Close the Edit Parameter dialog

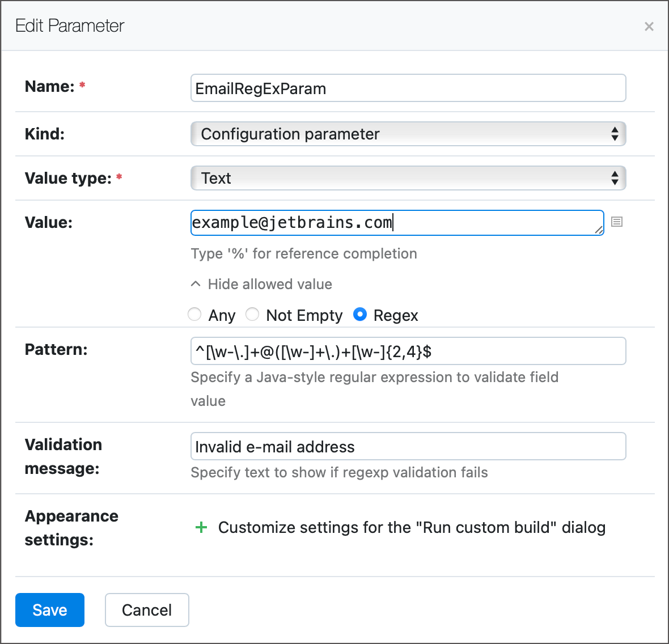(649, 26)
